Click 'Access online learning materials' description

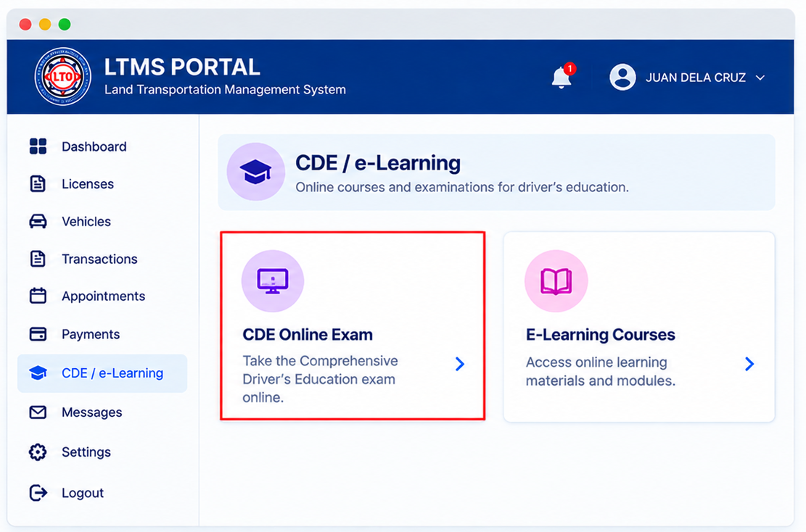coord(601,371)
